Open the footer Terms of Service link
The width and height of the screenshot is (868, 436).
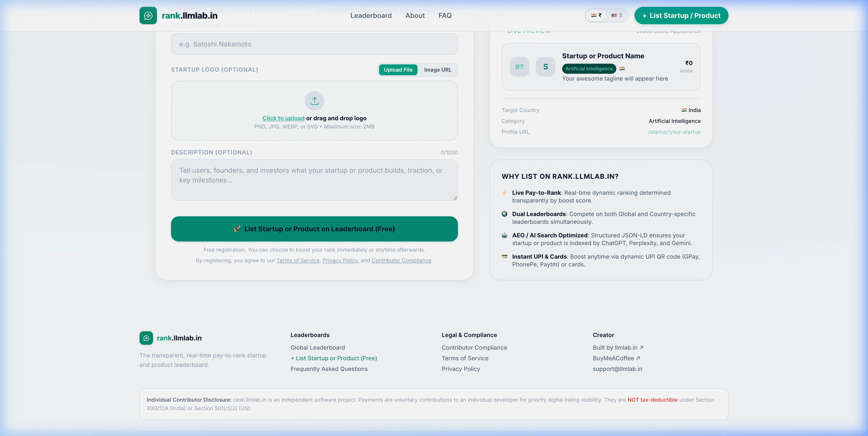click(465, 358)
